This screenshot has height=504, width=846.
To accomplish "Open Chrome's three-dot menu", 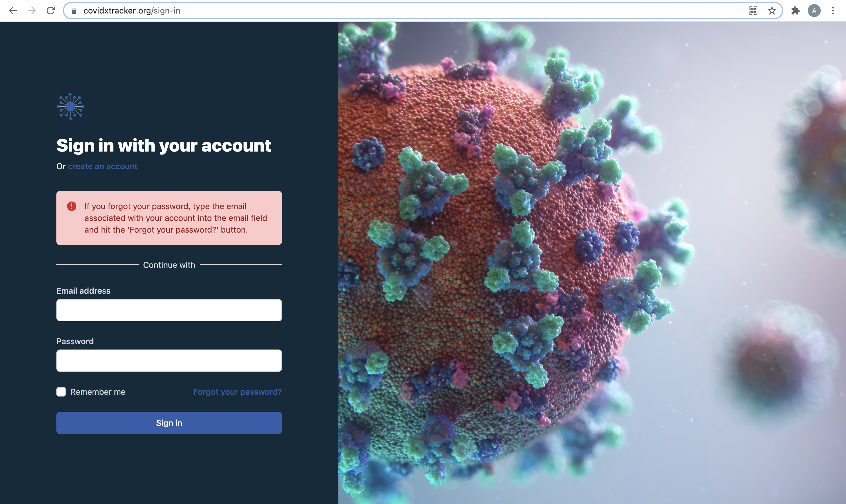I will 833,11.
